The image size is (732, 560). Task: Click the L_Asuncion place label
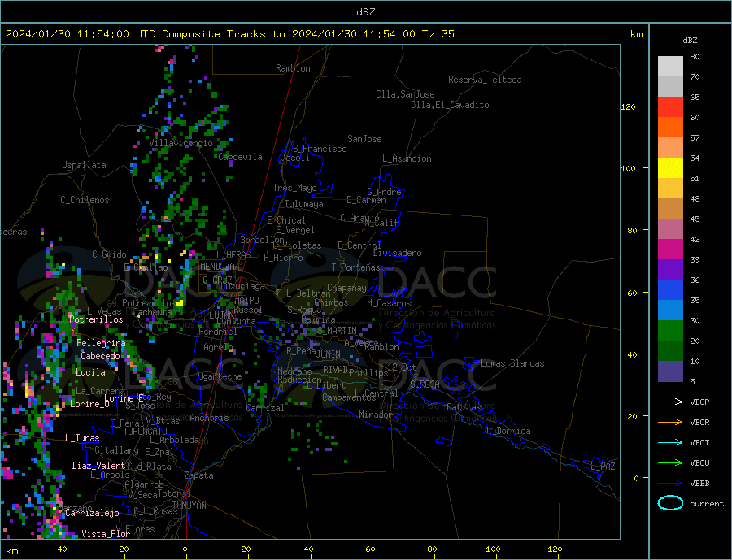pyautogui.click(x=407, y=158)
